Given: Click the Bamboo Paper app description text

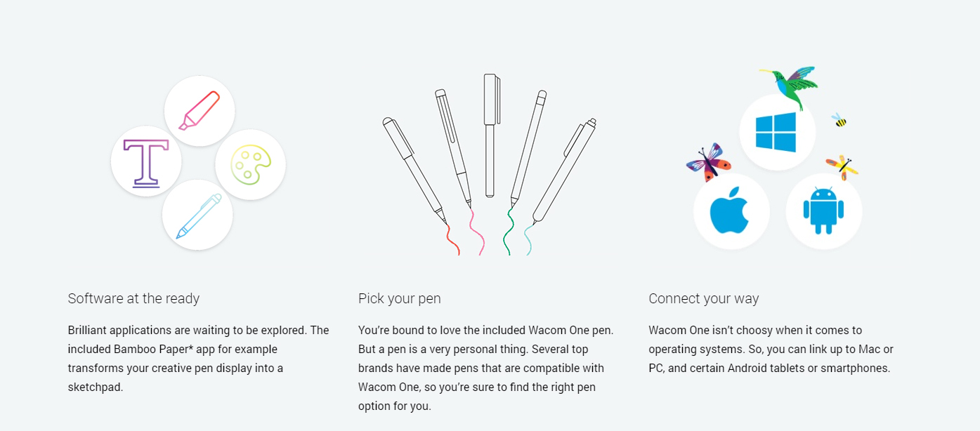Looking at the screenshot, I should (199, 359).
